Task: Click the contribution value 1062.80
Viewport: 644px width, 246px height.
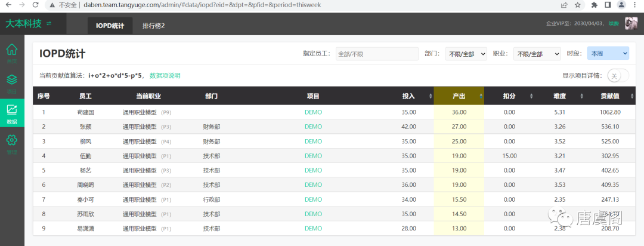Action: 610,112
